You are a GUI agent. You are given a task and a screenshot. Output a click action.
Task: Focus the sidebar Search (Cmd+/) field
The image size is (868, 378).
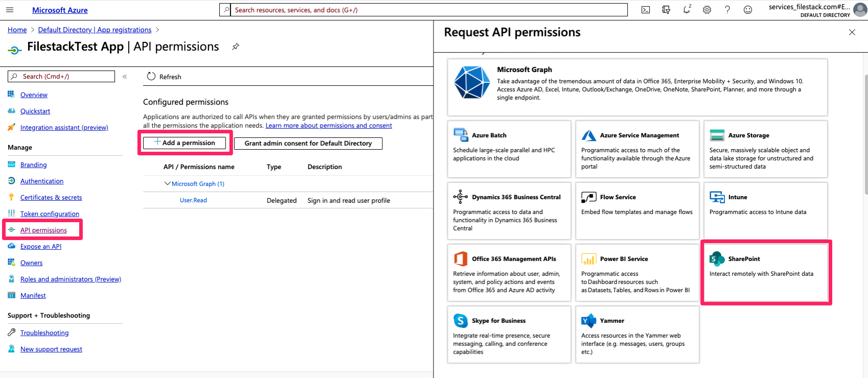(61, 77)
